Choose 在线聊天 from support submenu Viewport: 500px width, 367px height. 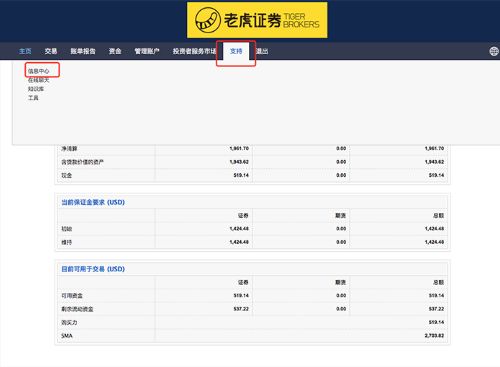(38, 80)
